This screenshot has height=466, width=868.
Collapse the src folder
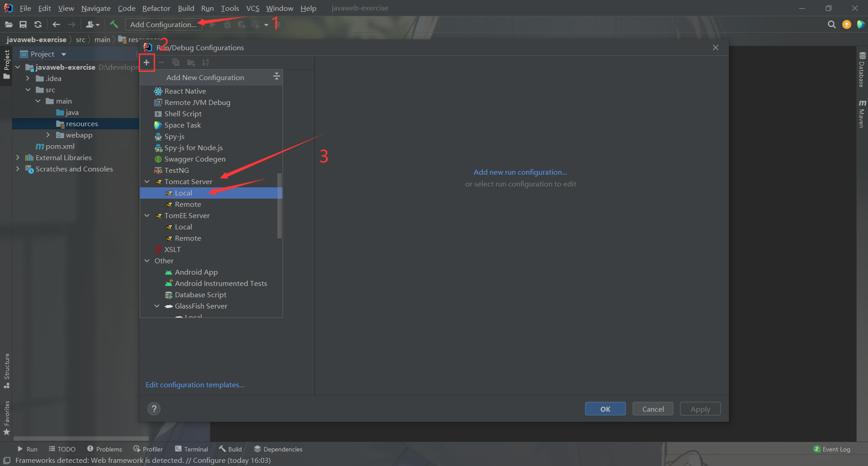[x=28, y=90]
